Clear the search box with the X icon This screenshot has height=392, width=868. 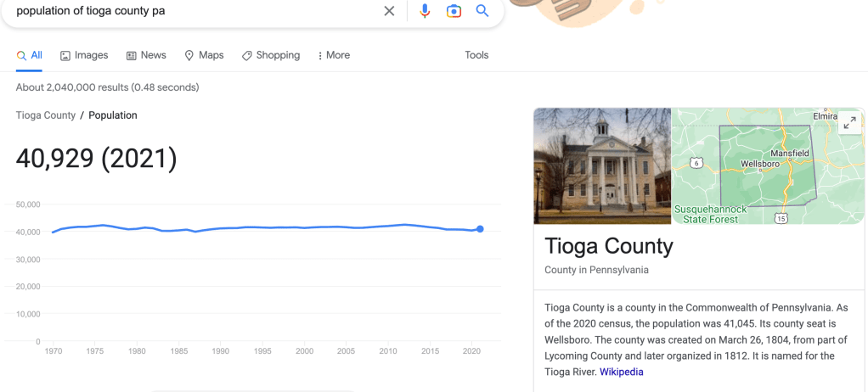(x=389, y=11)
